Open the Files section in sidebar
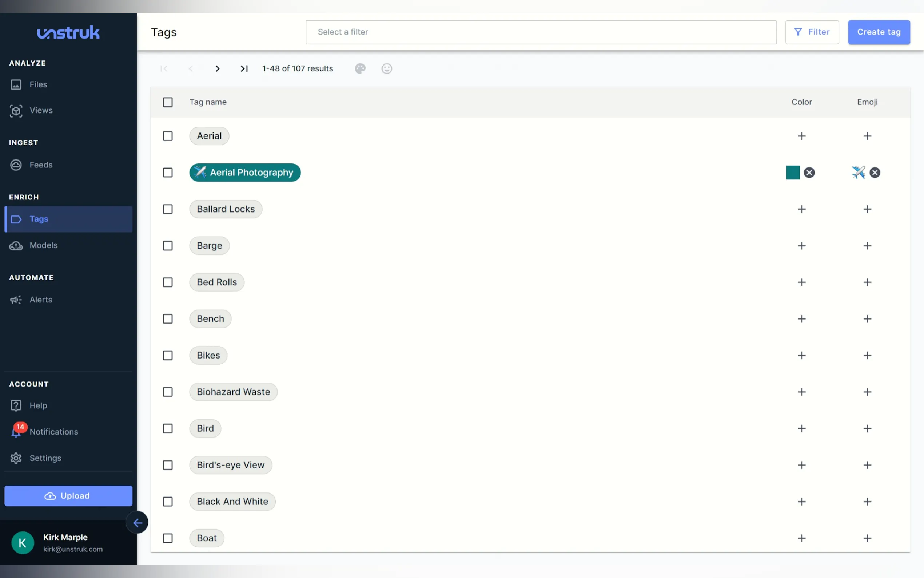 [x=38, y=84]
